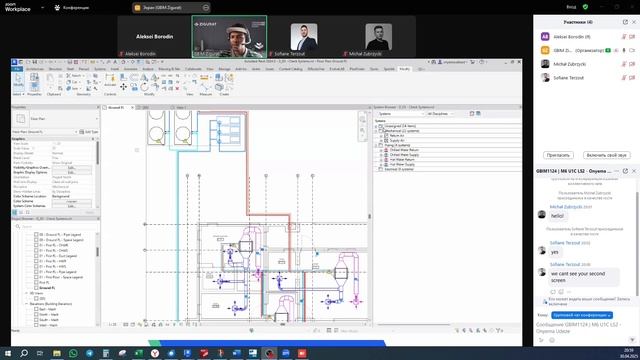Open the Ground FL view in Project Browser
The image size is (640, 360).
[47, 288]
